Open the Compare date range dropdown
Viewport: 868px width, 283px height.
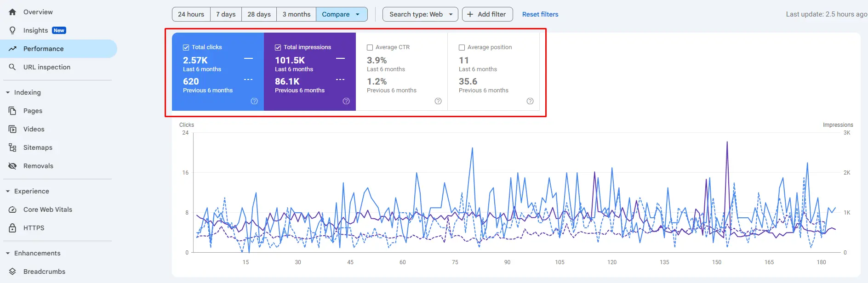[342, 14]
